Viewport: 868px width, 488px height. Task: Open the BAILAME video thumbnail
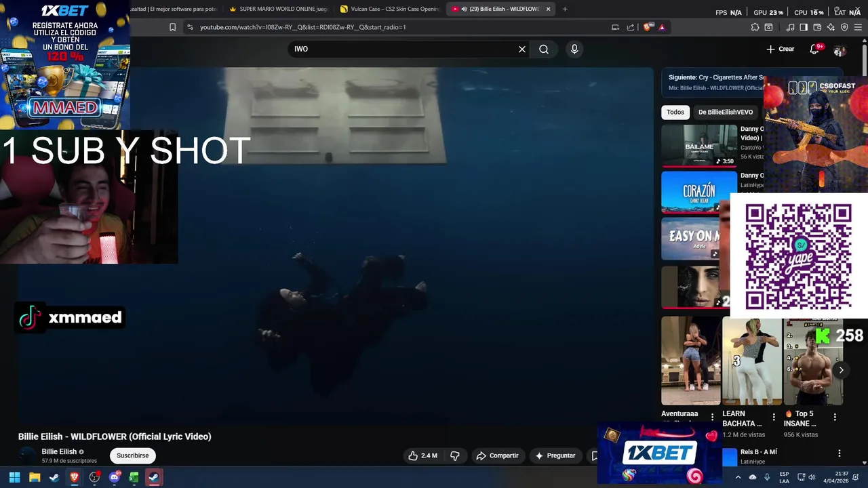[699, 145]
